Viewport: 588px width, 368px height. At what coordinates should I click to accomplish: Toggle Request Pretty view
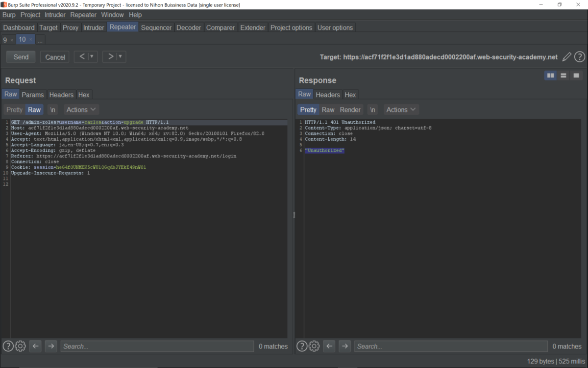[x=15, y=109]
